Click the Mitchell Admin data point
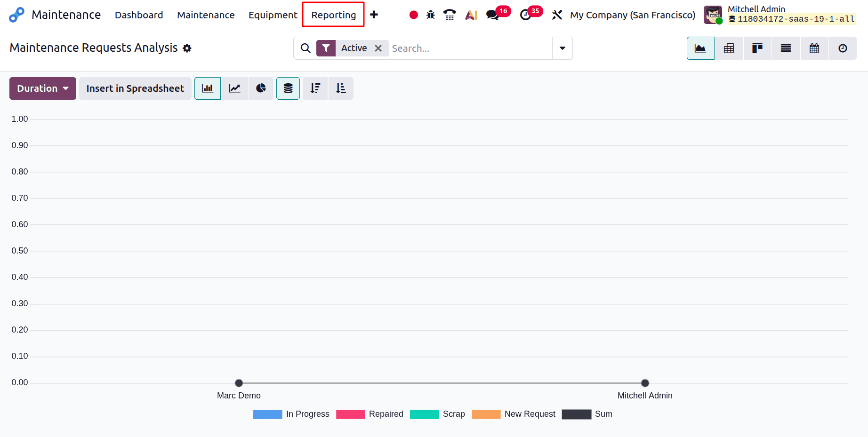 (645, 383)
